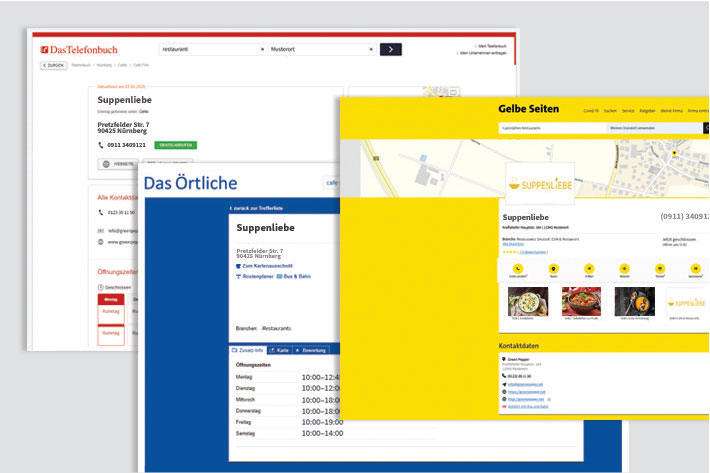The image size is (710, 473).
Task: Select the red Montag opening-hours tab
Action: [111, 299]
